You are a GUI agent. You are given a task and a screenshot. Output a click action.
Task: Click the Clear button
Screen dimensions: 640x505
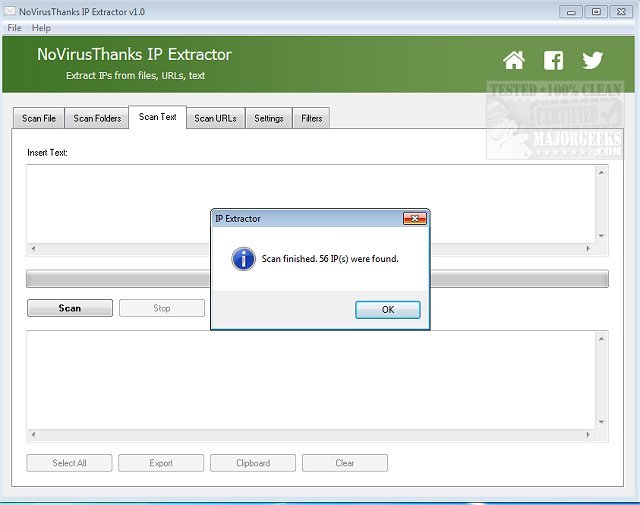point(344,463)
